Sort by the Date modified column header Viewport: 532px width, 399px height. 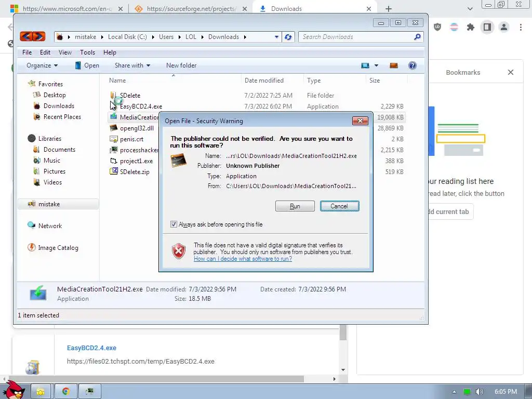pyautogui.click(x=264, y=81)
